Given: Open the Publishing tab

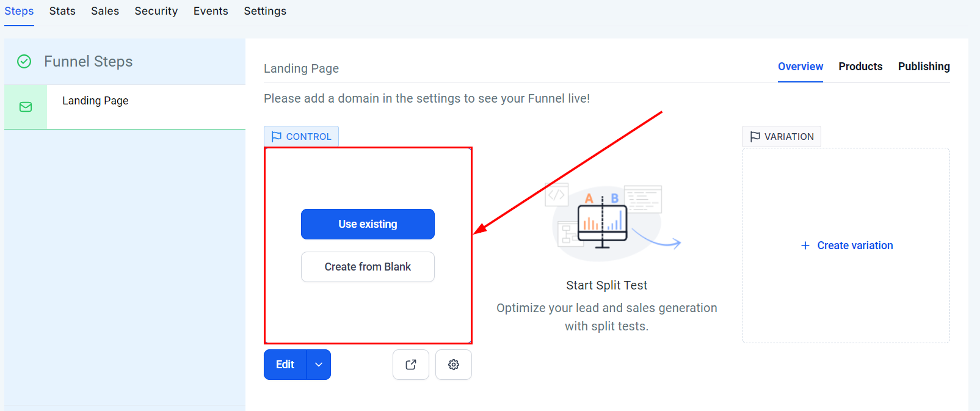Looking at the screenshot, I should point(924,67).
